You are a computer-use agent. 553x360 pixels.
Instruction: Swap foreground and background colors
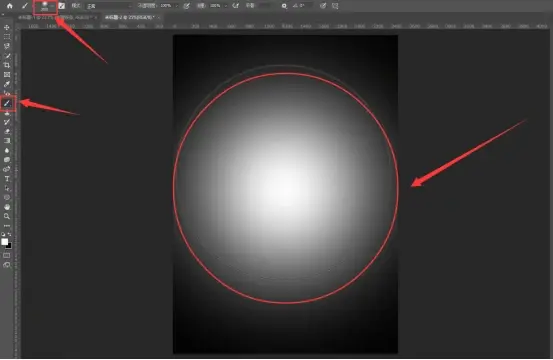pyautogui.click(x=10, y=234)
